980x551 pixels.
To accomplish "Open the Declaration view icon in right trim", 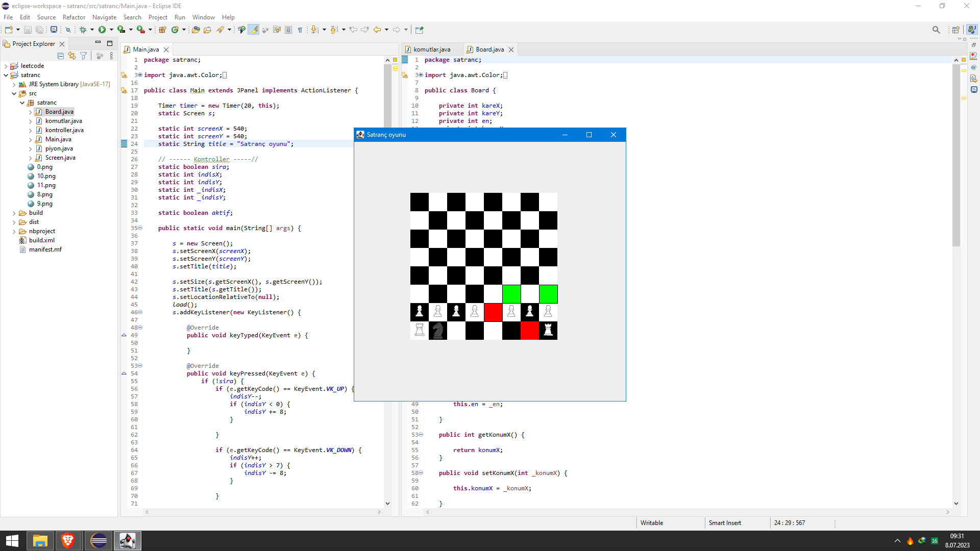I will tap(974, 79).
